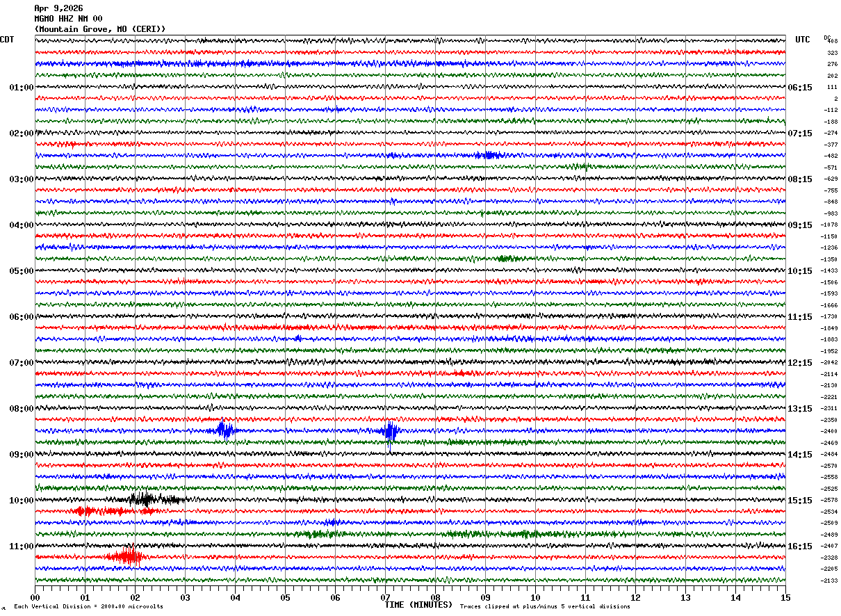Image resolution: width=841 pixels, height=616 pixels.
Task: Select the '09:00' CDT time label
Action: point(22,455)
